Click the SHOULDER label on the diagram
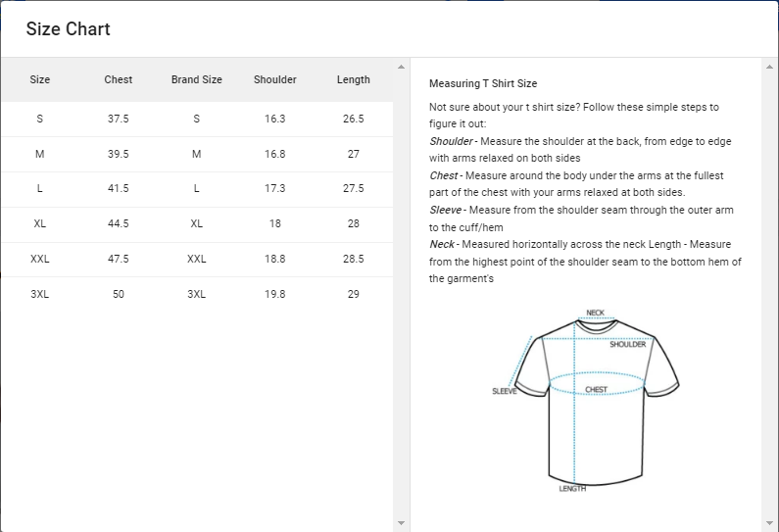The height and width of the screenshot is (532, 779). point(627,345)
